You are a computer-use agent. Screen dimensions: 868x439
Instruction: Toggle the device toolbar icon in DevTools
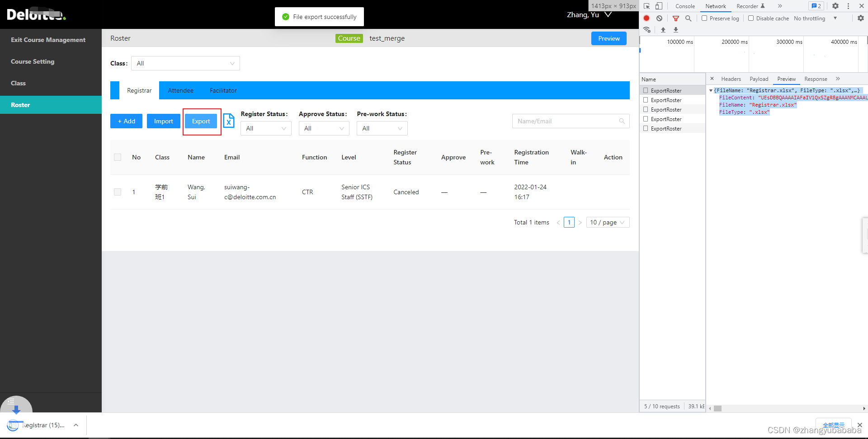point(659,6)
